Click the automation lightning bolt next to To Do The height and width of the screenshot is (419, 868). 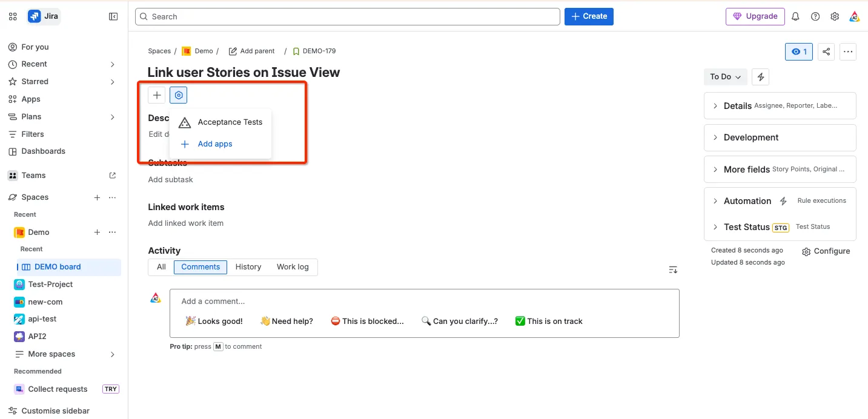tap(761, 77)
